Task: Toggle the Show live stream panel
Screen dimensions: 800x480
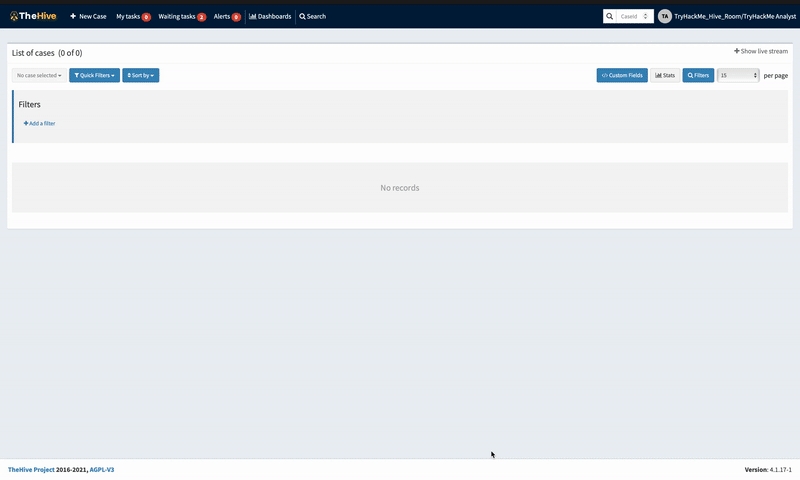Action: click(761, 51)
